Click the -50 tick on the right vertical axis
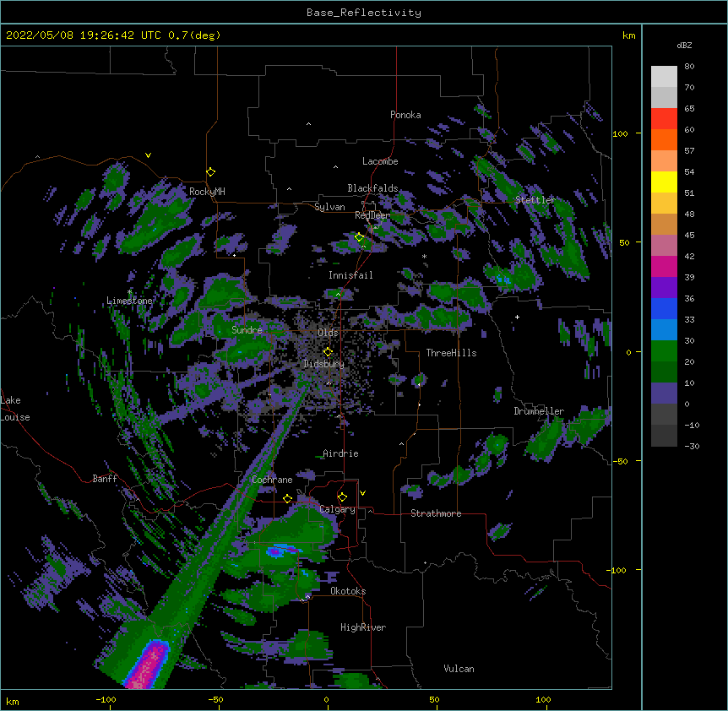The height and width of the screenshot is (711, 728). click(x=620, y=461)
